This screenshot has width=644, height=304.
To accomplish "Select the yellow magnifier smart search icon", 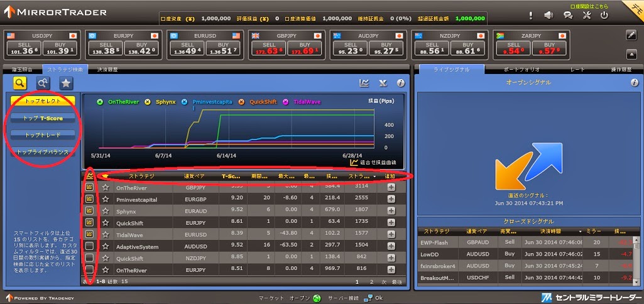I will coord(19,83).
